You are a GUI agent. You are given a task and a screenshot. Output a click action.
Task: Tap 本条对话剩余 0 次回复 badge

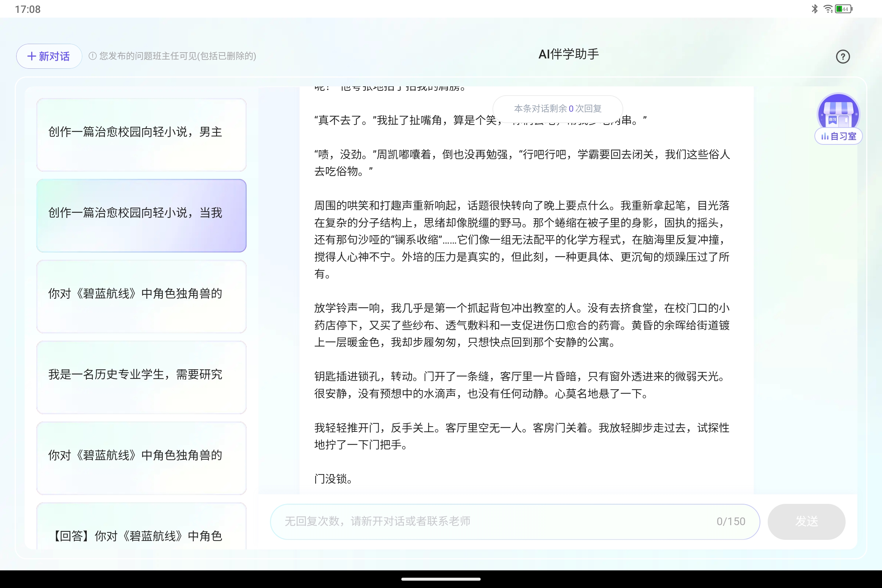coord(557,109)
